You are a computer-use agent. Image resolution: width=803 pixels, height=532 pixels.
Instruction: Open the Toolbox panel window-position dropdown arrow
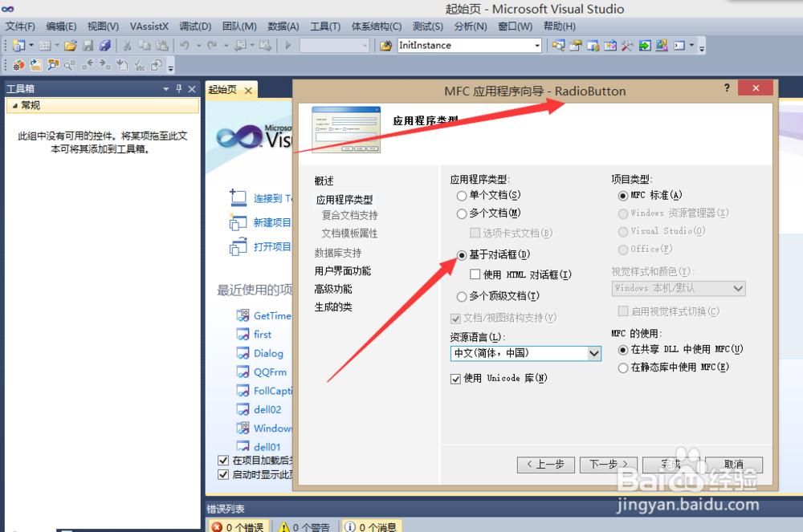click(166, 89)
